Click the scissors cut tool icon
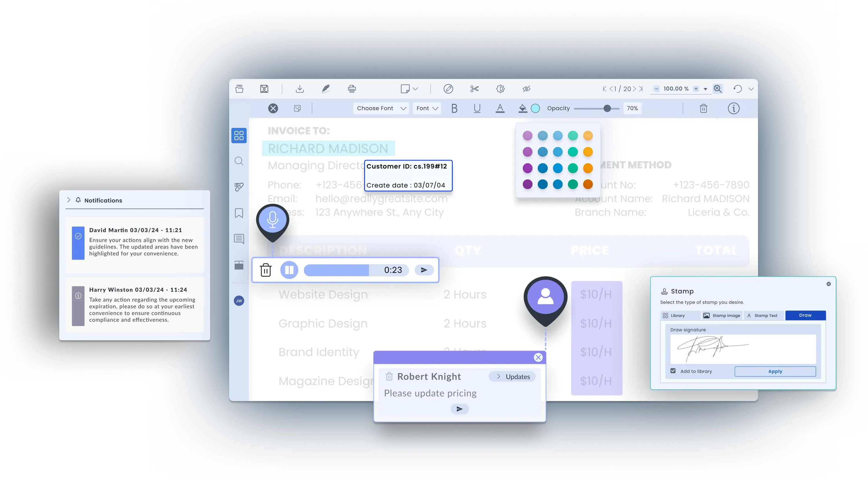Image resolution: width=868 pixels, height=480 pixels. pyautogui.click(x=474, y=89)
